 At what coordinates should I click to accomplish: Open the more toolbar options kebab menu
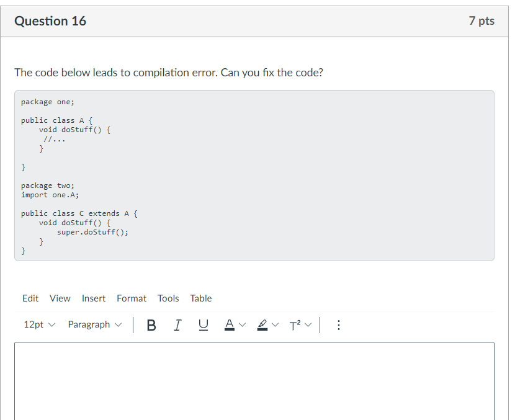(339, 324)
